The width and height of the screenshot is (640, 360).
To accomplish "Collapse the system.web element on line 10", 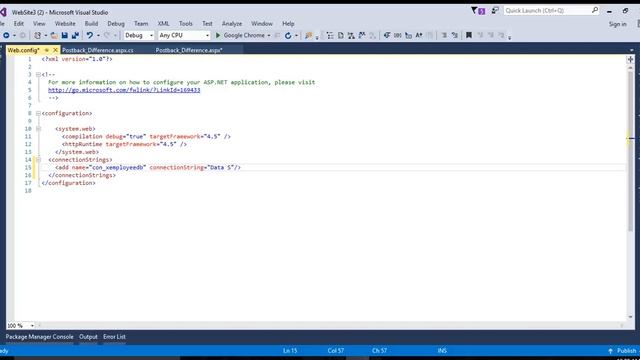I will pyautogui.click(x=38, y=129).
